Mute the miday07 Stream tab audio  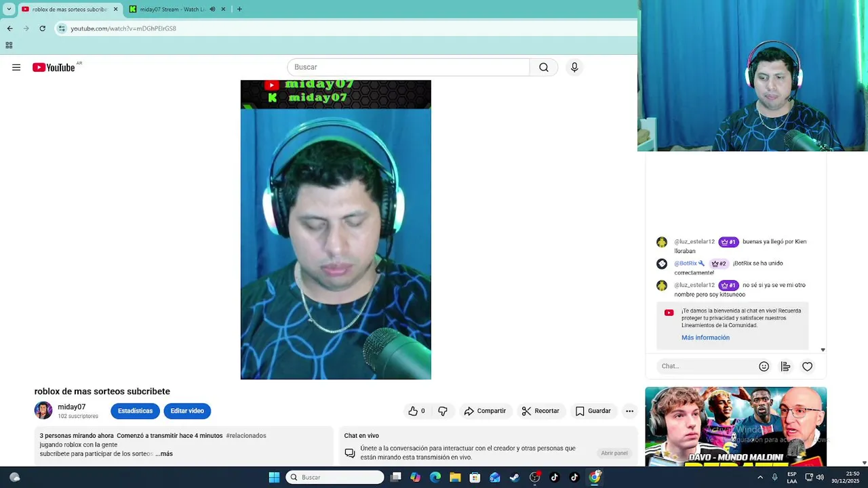[x=212, y=9]
